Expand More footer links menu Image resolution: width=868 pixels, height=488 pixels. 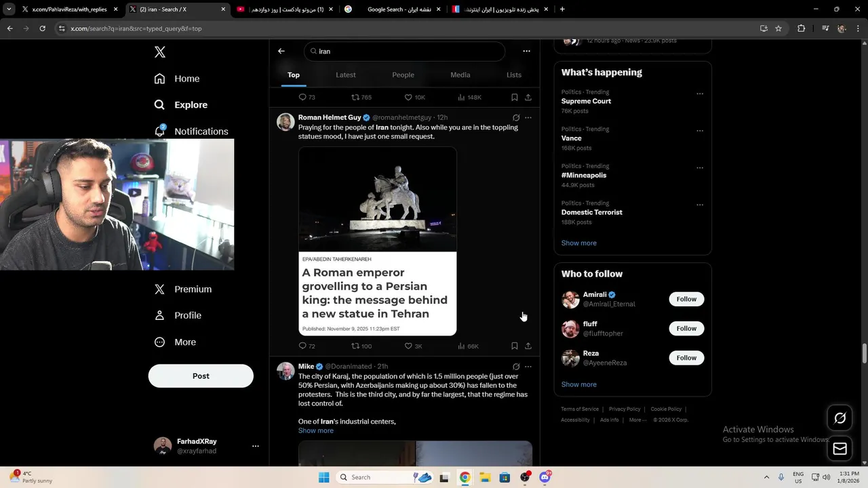tap(637, 420)
